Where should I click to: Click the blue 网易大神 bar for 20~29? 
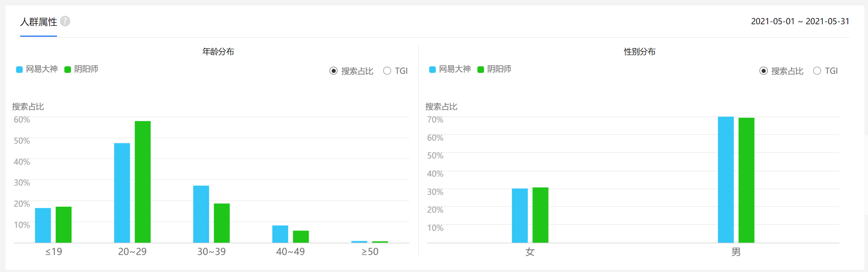pos(122,193)
